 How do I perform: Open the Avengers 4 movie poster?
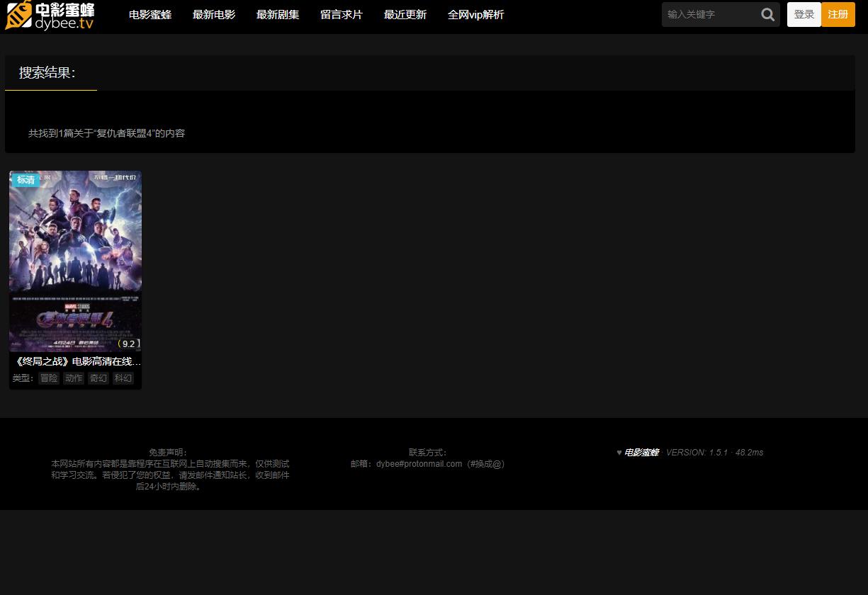click(x=75, y=261)
